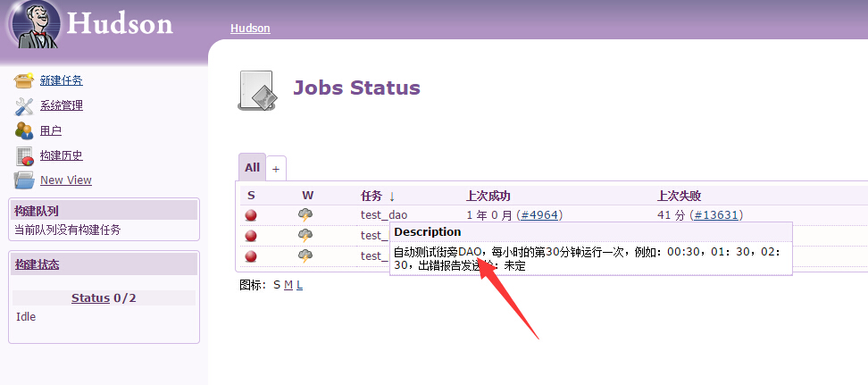Click the storm weather icon in the second job row
Viewport: 868px width, 385px height.
[x=305, y=236]
